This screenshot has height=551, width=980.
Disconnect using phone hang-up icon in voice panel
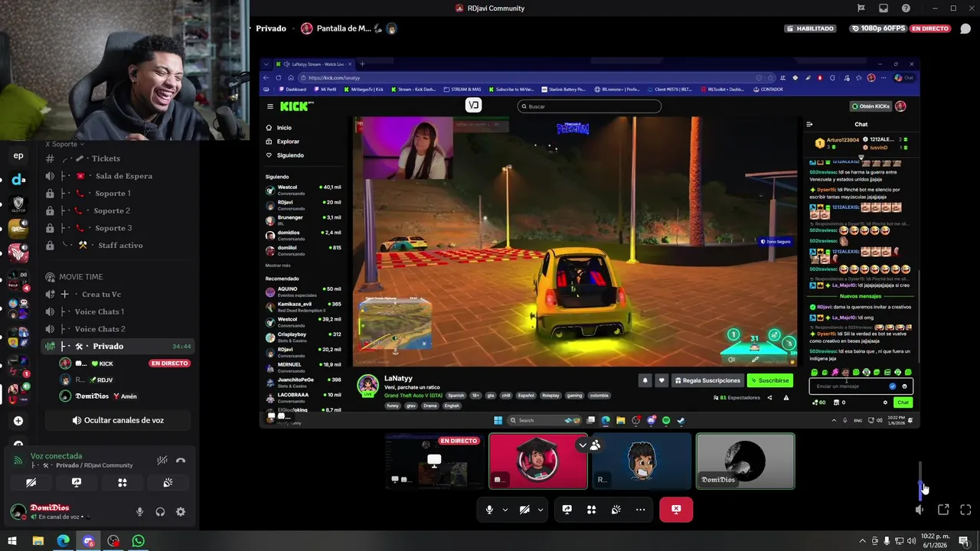point(181,460)
